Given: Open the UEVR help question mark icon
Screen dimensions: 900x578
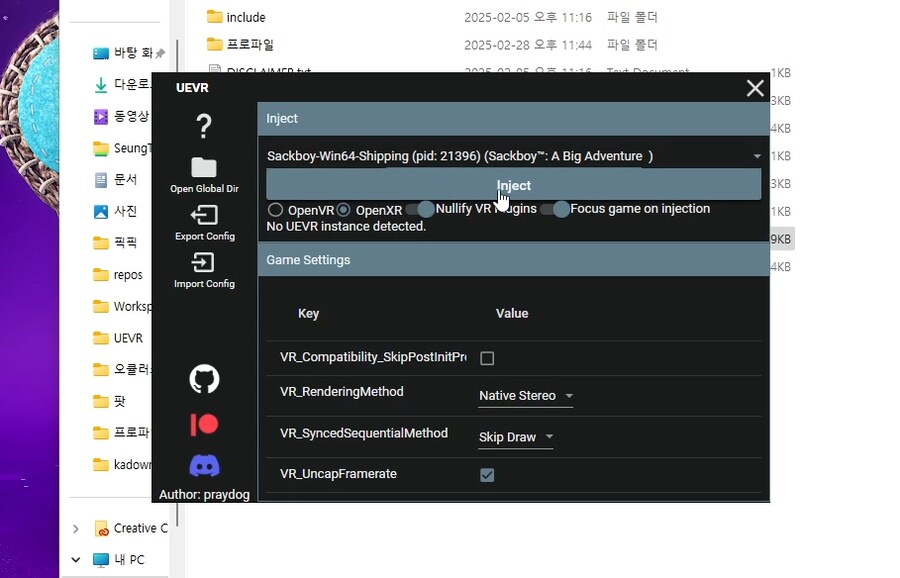Looking at the screenshot, I should click(204, 126).
